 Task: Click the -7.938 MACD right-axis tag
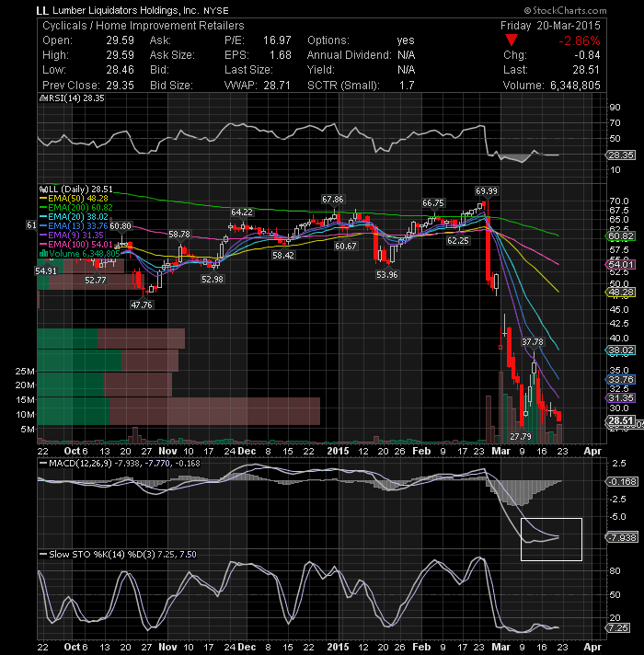pyautogui.click(x=622, y=537)
